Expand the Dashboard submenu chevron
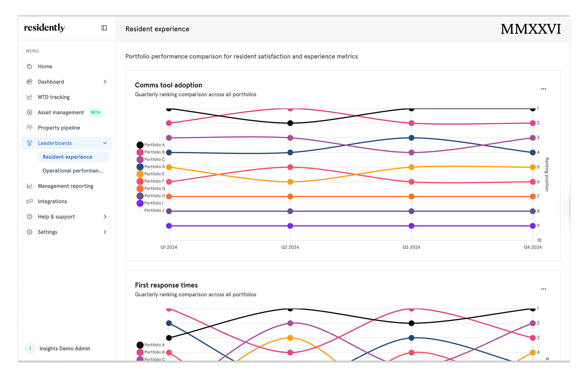The image size is (588, 376). (105, 82)
